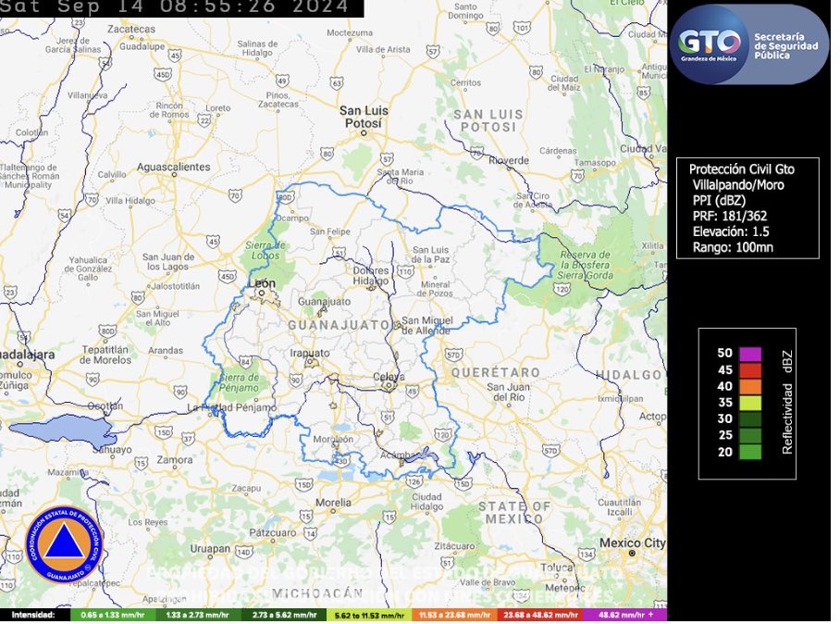Click the GTO Grandeza de México logo
The height and width of the screenshot is (624, 840).
coord(710,44)
